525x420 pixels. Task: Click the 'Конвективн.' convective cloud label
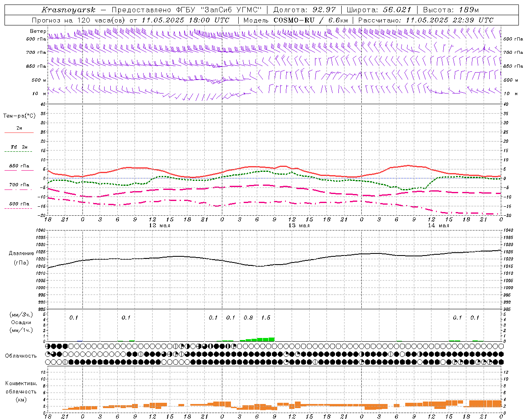click(21, 383)
